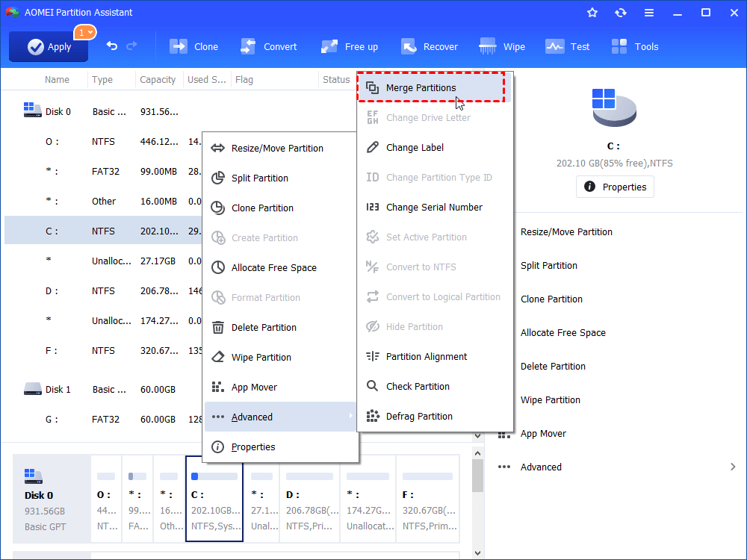Viewport: 747px width, 560px height.
Task: Select Resize/Move Partition in context menu
Action: point(280,148)
